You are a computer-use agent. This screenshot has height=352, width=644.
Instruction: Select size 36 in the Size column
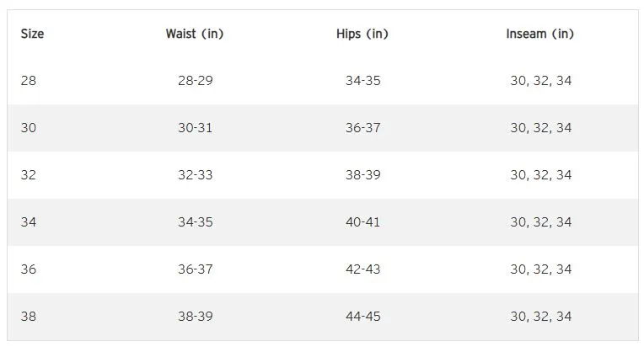29,269
